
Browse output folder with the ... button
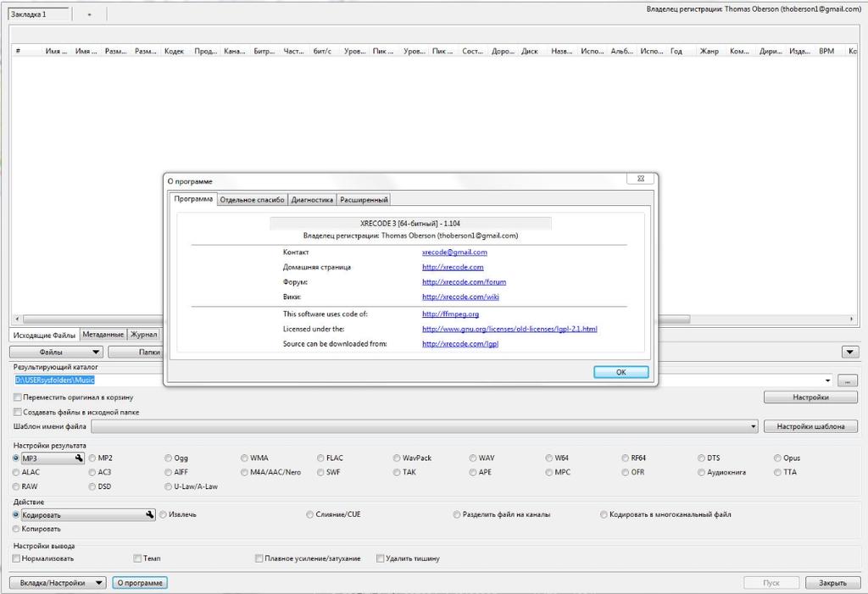pos(848,380)
